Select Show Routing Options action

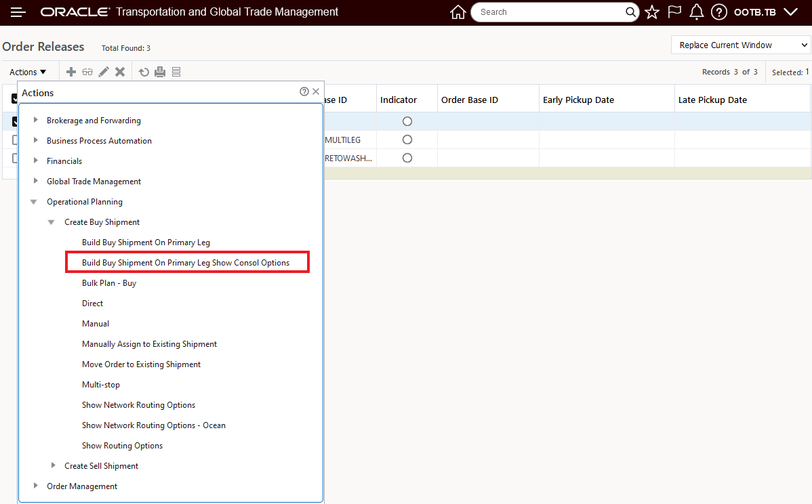tap(122, 446)
